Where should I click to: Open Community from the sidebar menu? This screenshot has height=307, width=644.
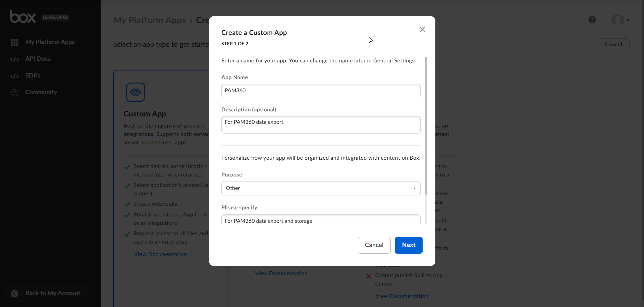[41, 92]
